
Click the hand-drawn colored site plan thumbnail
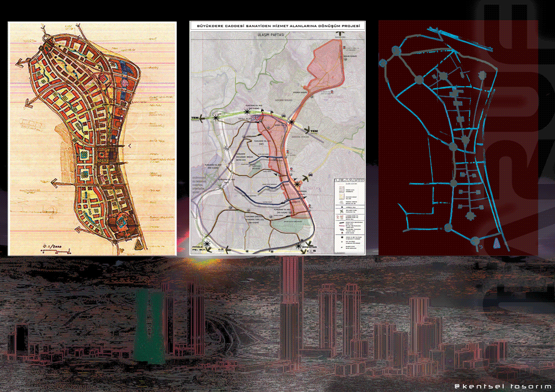pos(92,138)
